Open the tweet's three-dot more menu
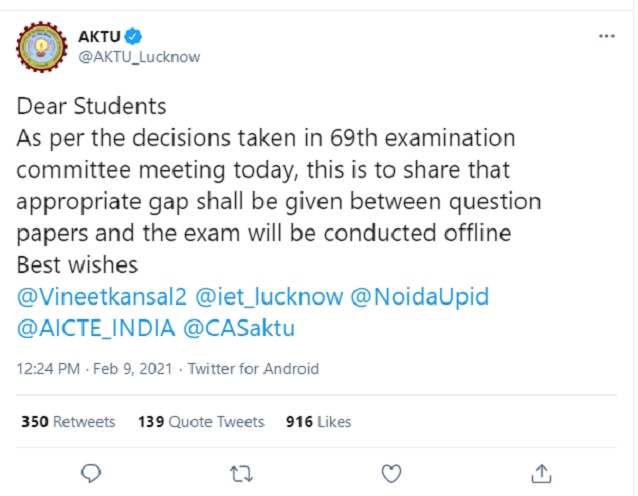The height and width of the screenshot is (496, 638). pos(606,37)
